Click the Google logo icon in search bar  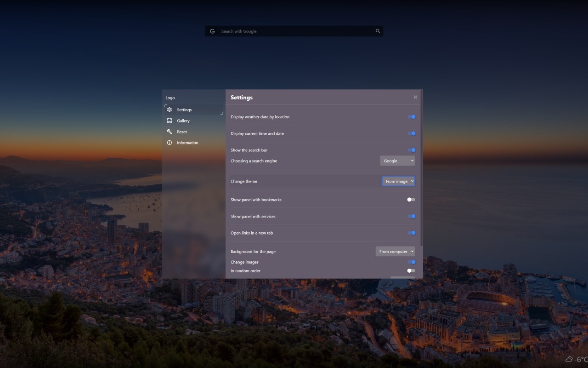[212, 31]
